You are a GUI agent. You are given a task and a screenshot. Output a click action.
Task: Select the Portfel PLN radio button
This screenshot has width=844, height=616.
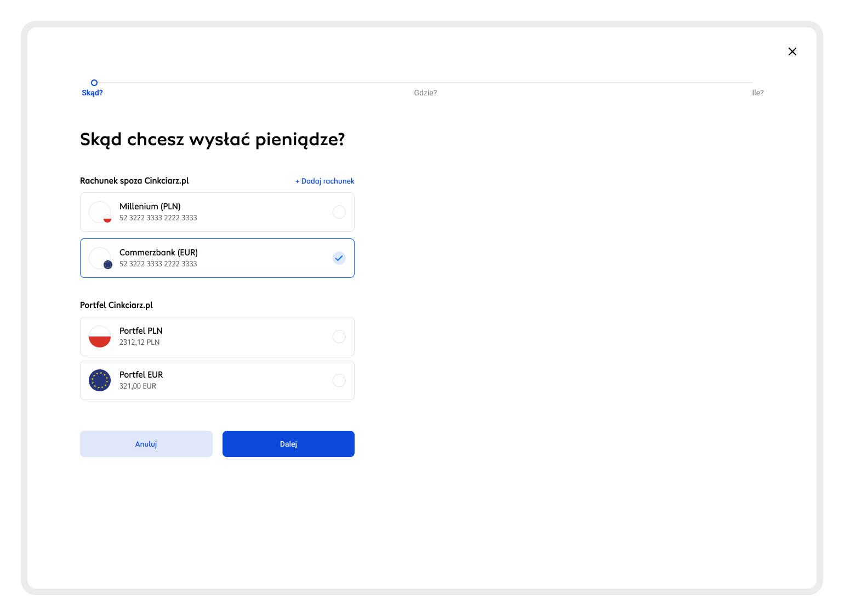pyautogui.click(x=339, y=336)
